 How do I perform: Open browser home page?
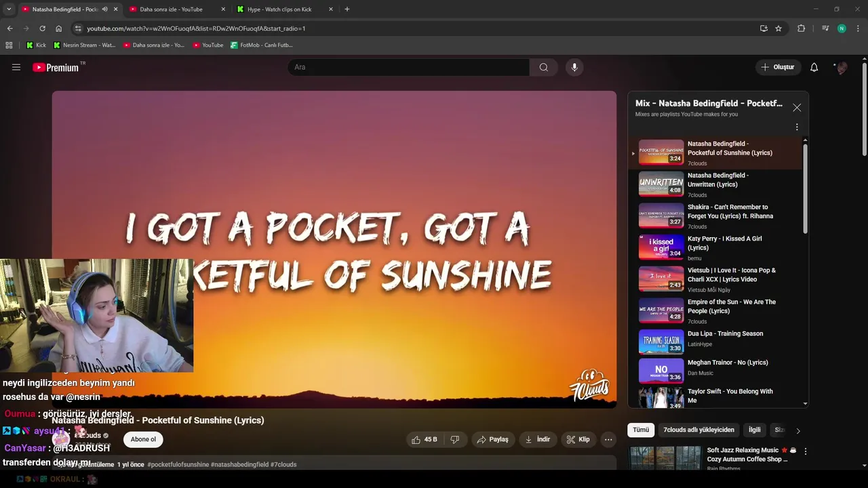(x=59, y=28)
